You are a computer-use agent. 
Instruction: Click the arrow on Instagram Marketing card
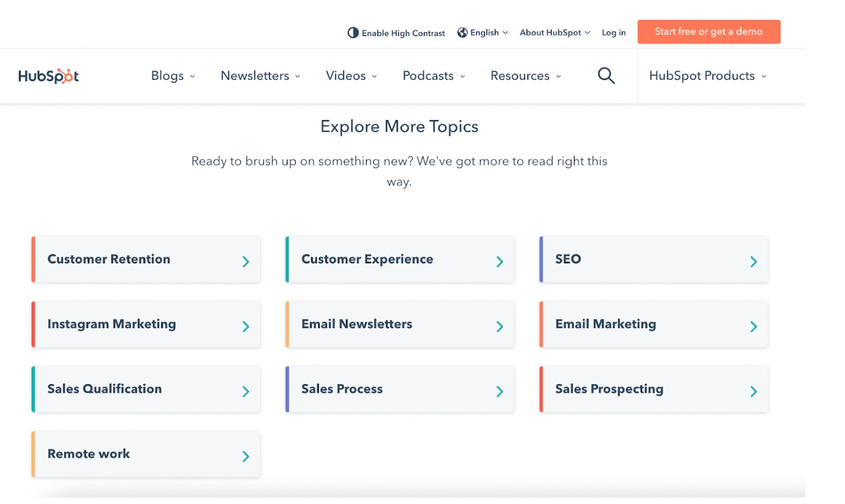coord(246,327)
